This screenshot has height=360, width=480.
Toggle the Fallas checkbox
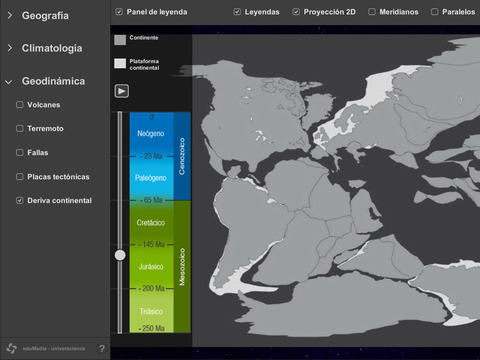pos(20,152)
